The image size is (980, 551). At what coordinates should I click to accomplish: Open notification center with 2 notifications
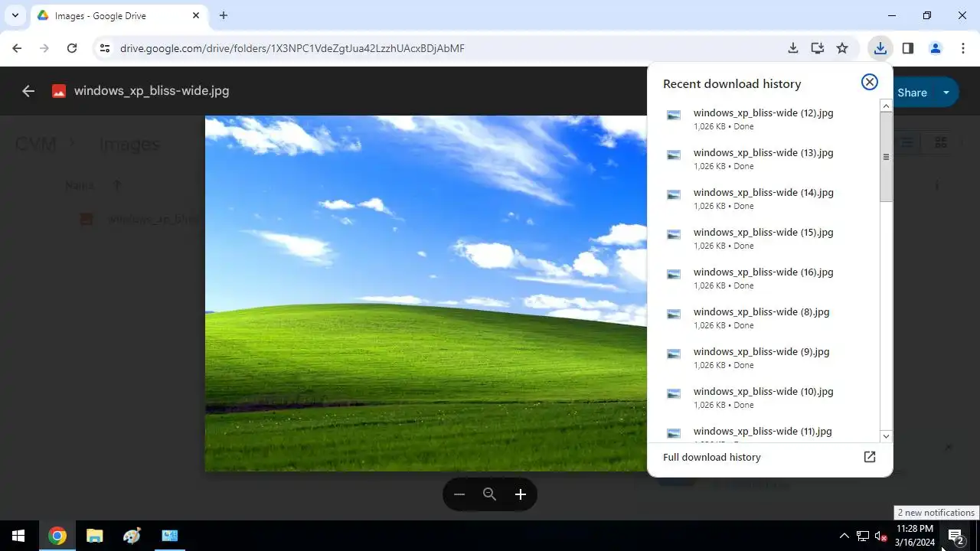tap(955, 536)
